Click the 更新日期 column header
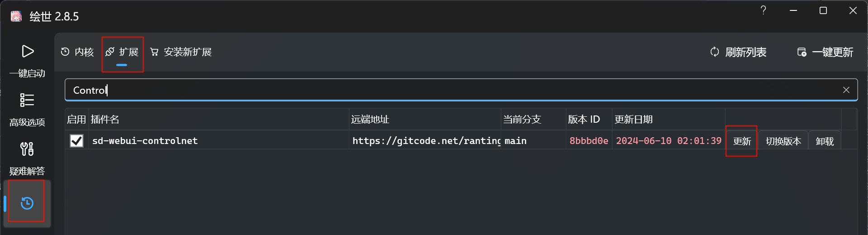Viewport: 868px width, 235px height. click(669, 120)
